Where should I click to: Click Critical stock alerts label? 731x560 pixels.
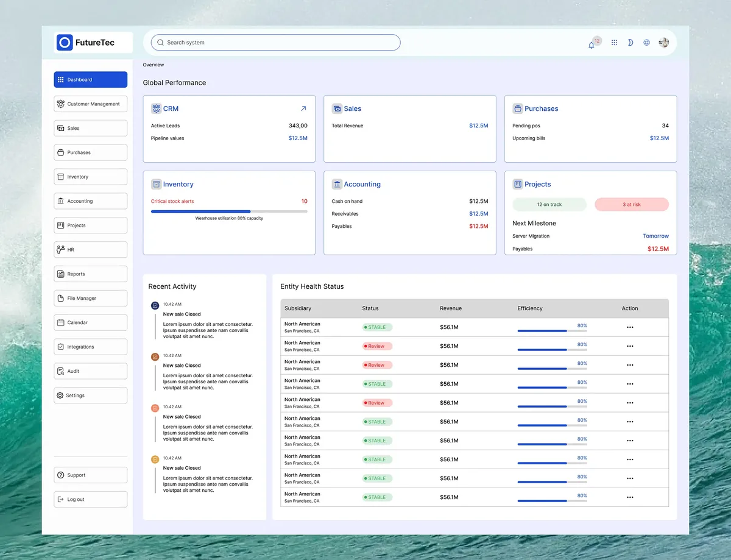pos(172,201)
